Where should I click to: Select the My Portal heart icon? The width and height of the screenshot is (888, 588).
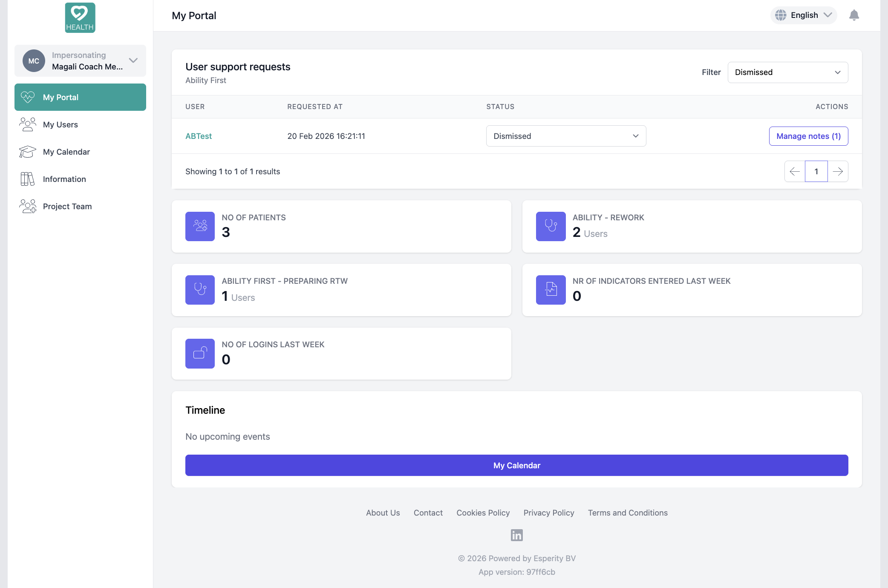(x=27, y=97)
